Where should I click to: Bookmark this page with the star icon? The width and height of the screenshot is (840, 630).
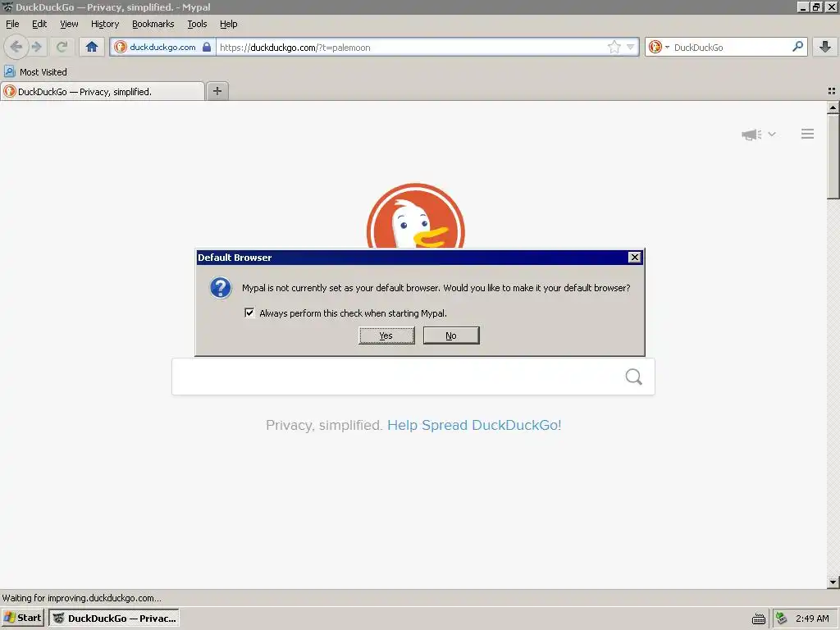pyautogui.click(x=614, y=47)
